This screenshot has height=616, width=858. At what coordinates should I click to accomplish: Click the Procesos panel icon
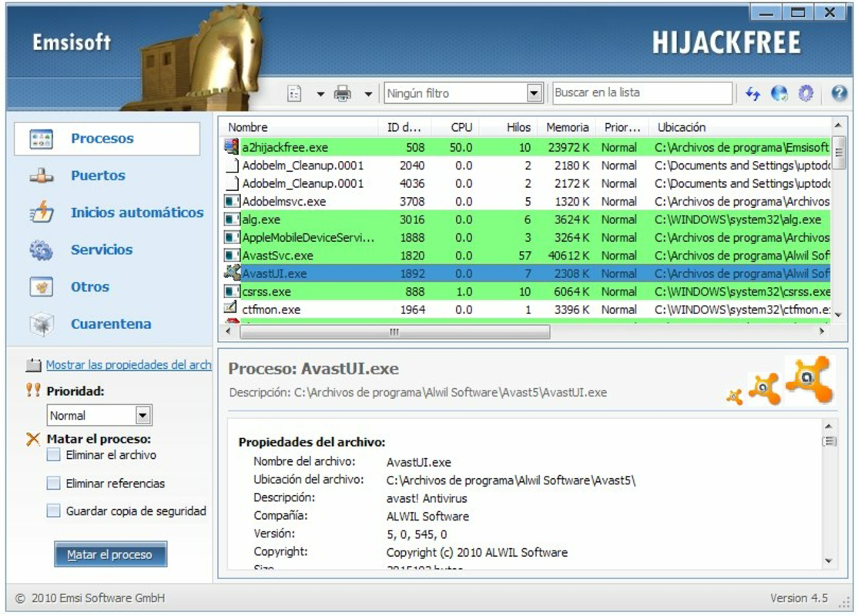point(42,139)
